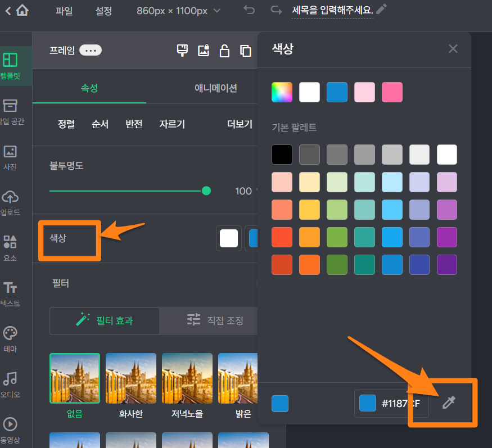This screenshot has height=448, width=492.
Task: Click the replace image icon with lock badge
Action: tap(203, 50)
